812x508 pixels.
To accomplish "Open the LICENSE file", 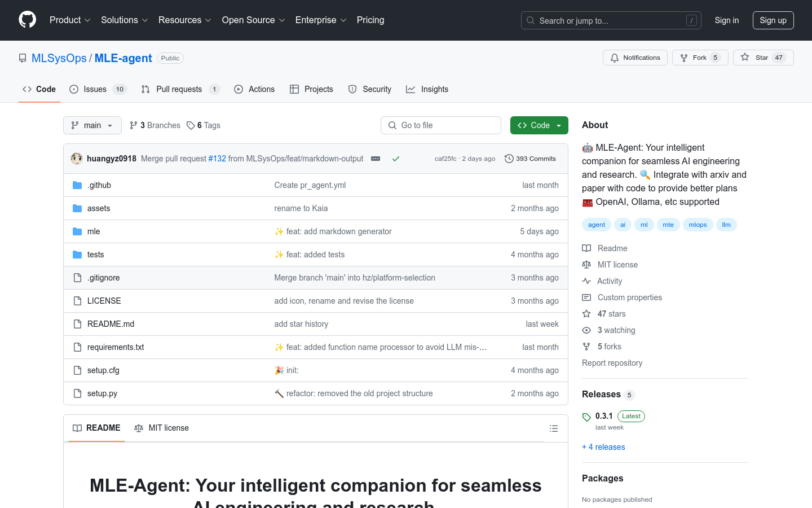I will pos(104,301).
